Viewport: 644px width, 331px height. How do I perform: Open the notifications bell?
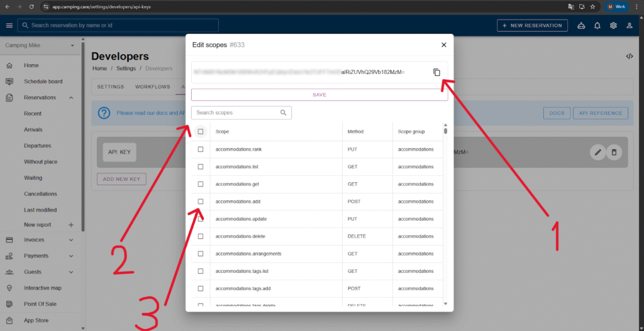point(597,26)
